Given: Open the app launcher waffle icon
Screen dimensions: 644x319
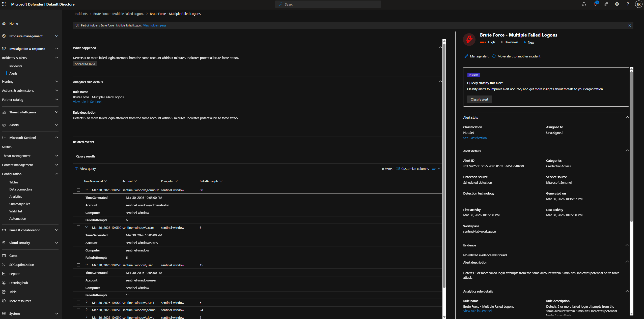Looking at the screenshot, I should pos(4,4).
